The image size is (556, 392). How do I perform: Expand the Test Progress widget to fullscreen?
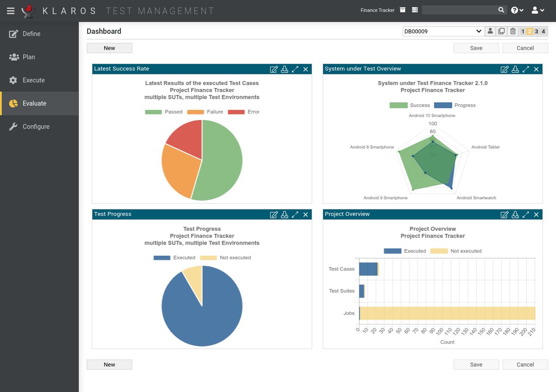(295, 215)
